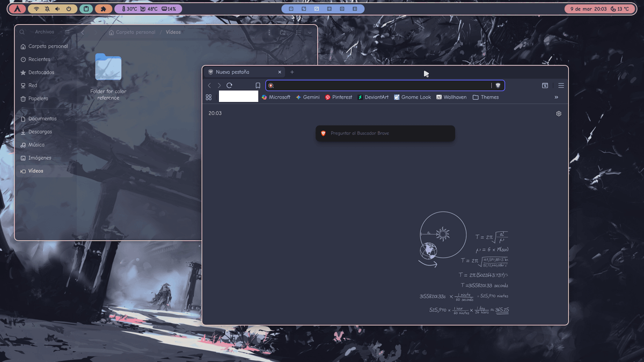Switch to the fifth workspace indicator

342,9
